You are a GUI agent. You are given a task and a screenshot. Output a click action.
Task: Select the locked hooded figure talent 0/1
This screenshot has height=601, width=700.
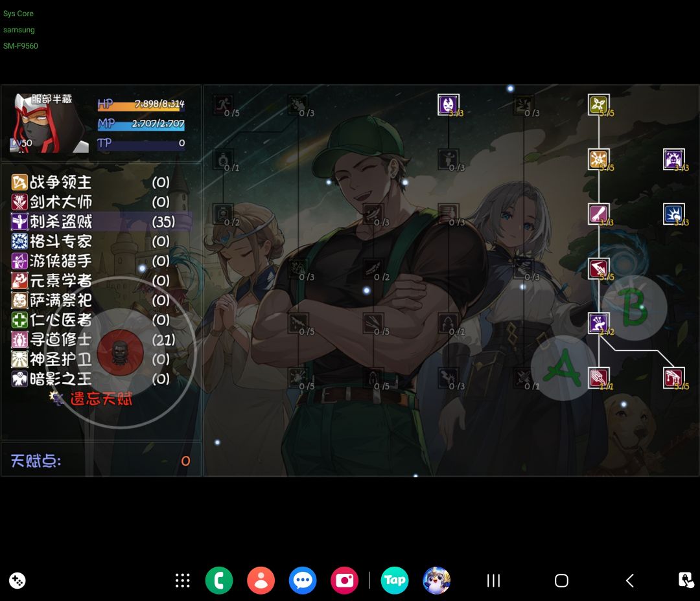click(x=449, y=323)
